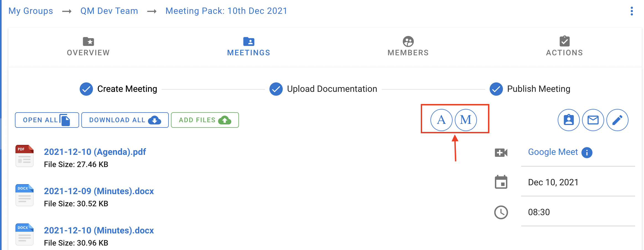Select the Publish Meeting step
644x250 pixels.
pos(530,89)
